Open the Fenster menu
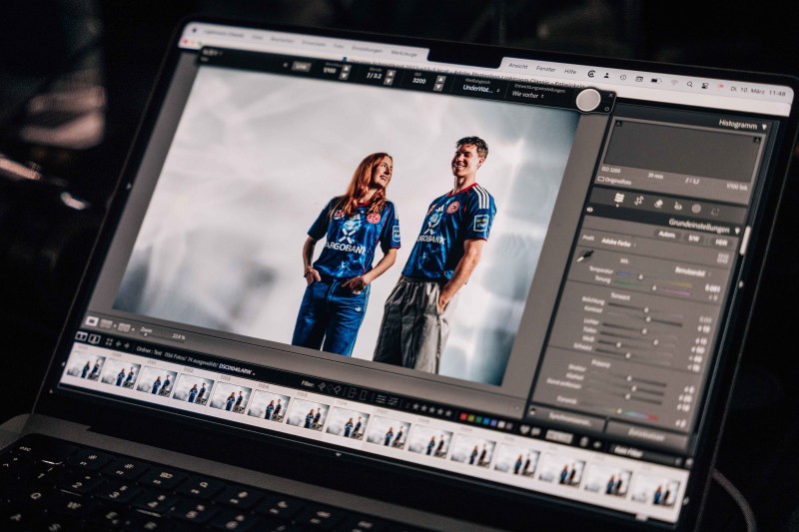 tap(545, 67)
